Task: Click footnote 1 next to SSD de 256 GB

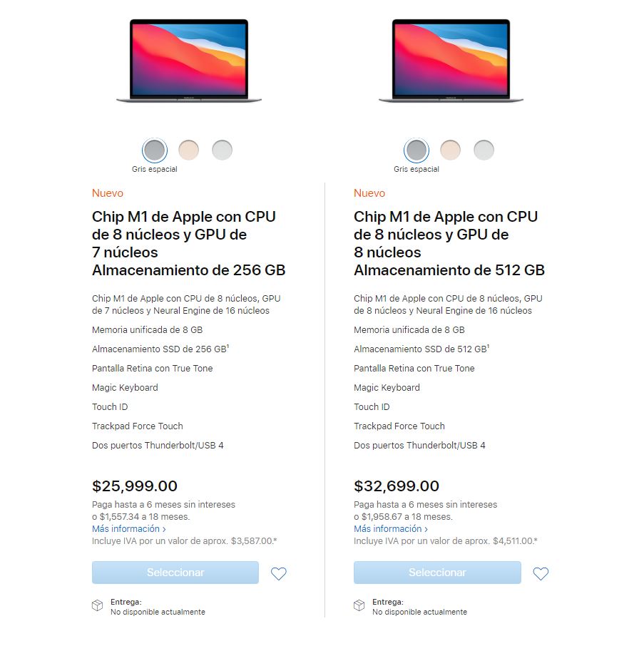Action: tap(228, 347)
